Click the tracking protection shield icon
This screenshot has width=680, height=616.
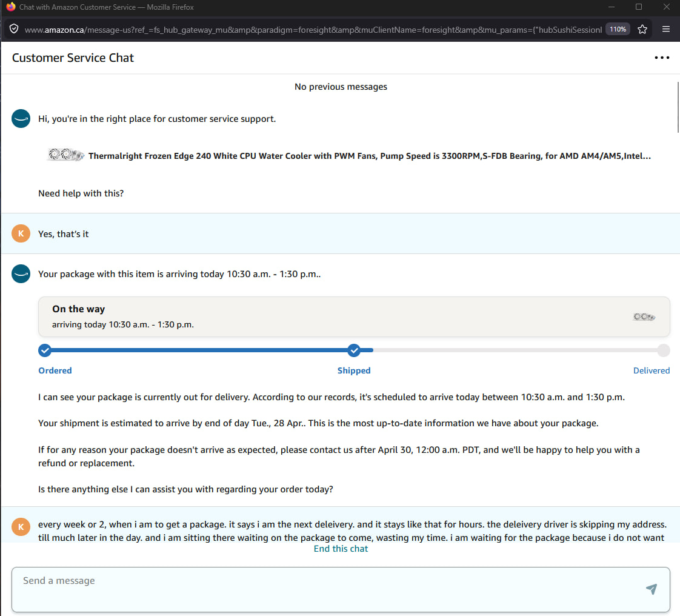(14, 29)
